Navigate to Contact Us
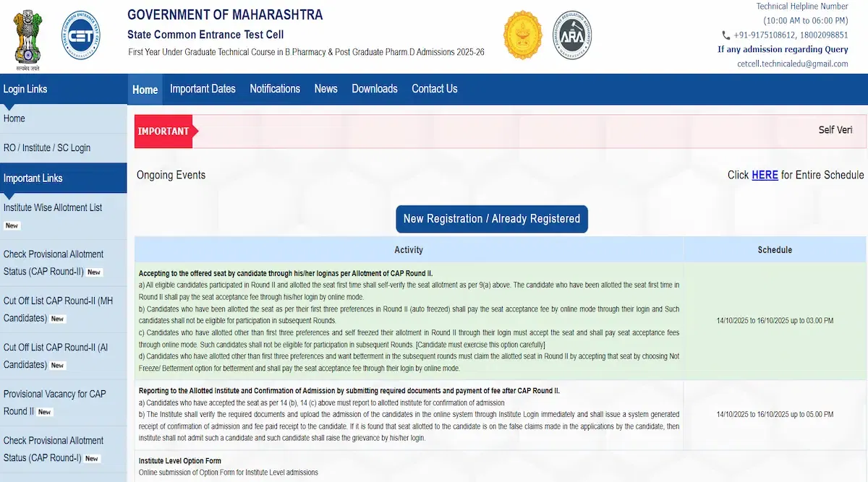The image size is (868, 482). (434, 89)
